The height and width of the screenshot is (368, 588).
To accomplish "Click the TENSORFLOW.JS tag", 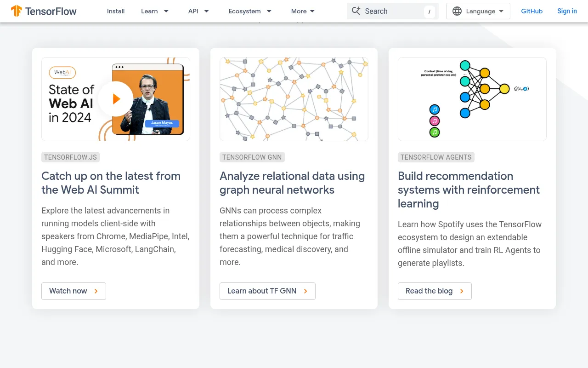I will click(x=70, y=157).
